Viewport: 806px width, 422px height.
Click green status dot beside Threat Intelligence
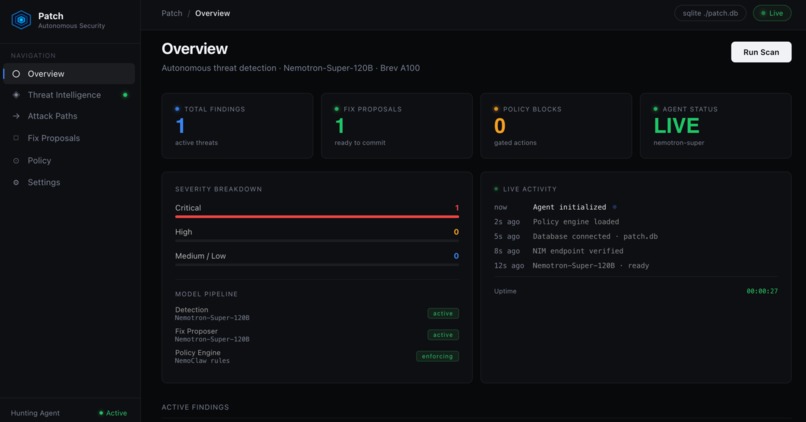[125, 95]
